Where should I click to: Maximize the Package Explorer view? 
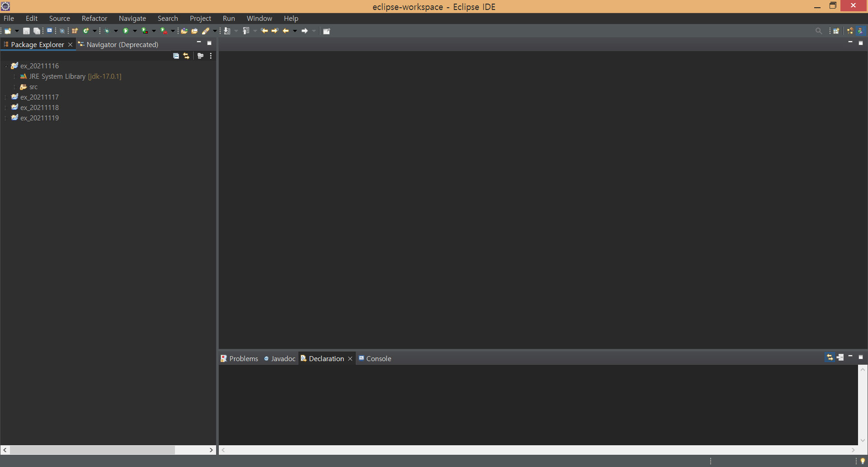(x=209, y=43)
